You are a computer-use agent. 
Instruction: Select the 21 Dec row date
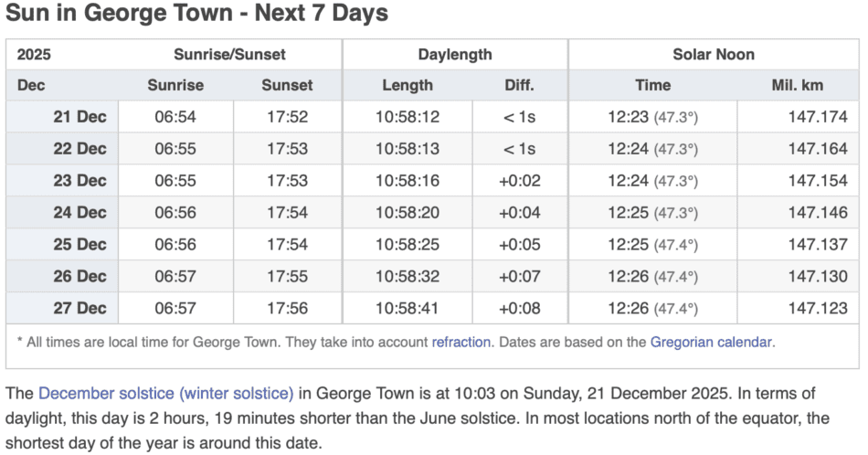pyautogui.click(x=79, y=117)
